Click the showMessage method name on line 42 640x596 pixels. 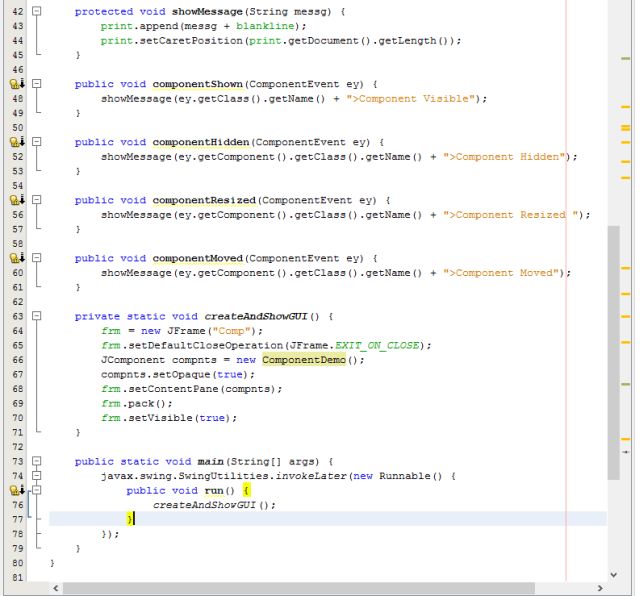click(207, 12)
